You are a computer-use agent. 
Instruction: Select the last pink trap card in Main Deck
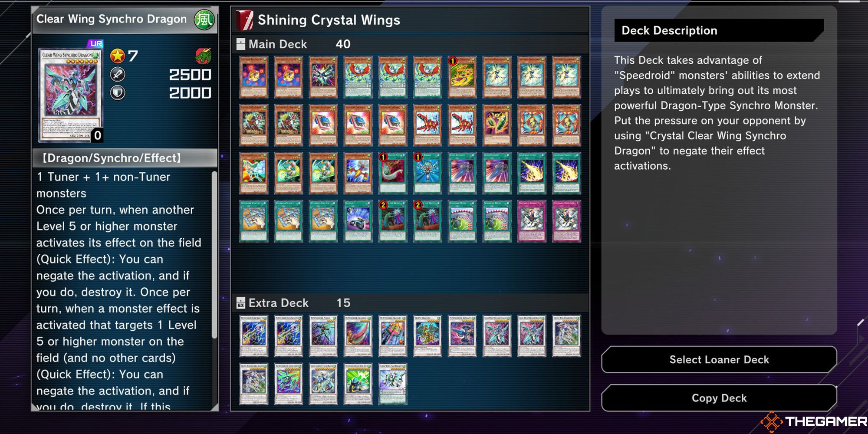566,221
